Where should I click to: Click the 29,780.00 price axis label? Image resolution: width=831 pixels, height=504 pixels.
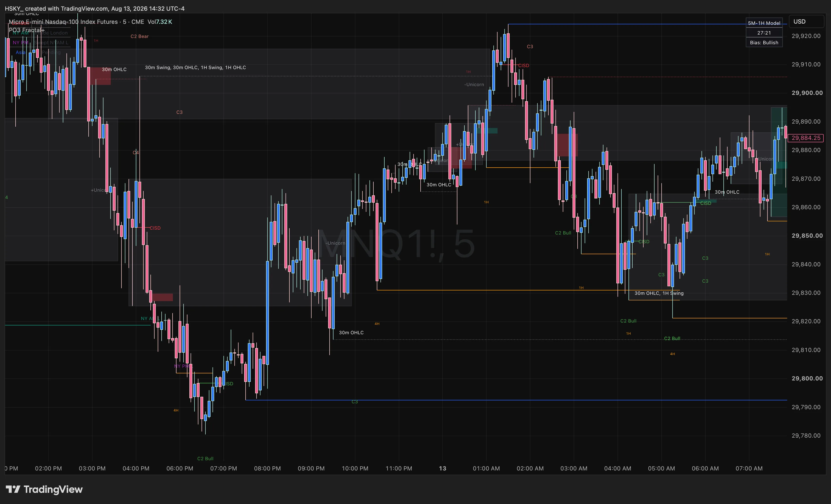806,436
